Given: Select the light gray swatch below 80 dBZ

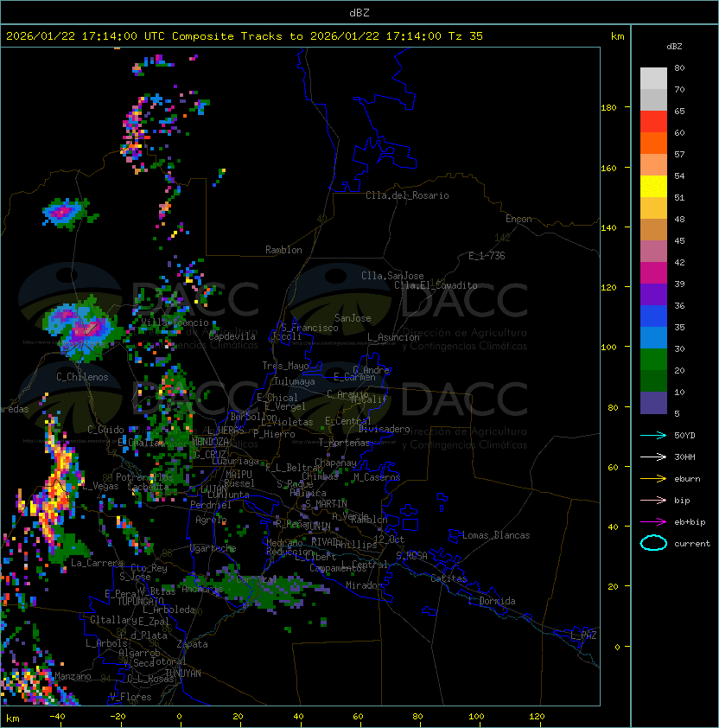Looking at the screenshot, I should (x=653, y=79).
